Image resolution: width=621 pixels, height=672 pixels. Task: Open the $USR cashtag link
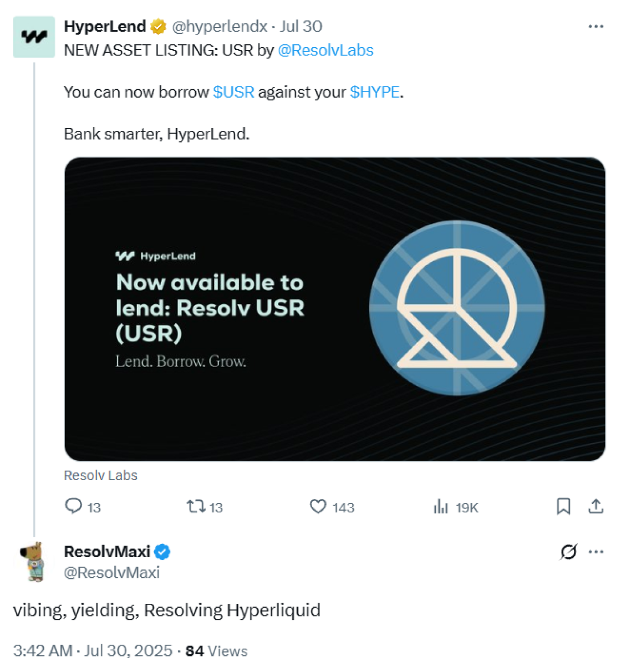[x=233, y=92]
